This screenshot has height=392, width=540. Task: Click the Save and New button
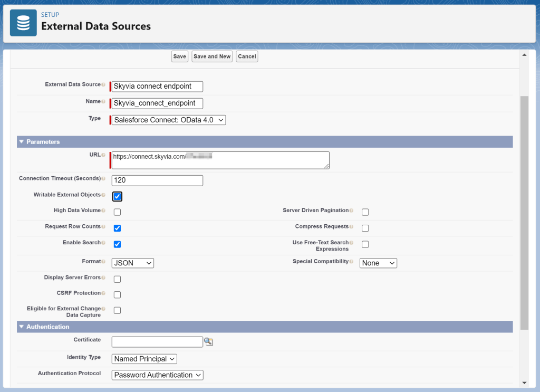[x=212, y=56]
